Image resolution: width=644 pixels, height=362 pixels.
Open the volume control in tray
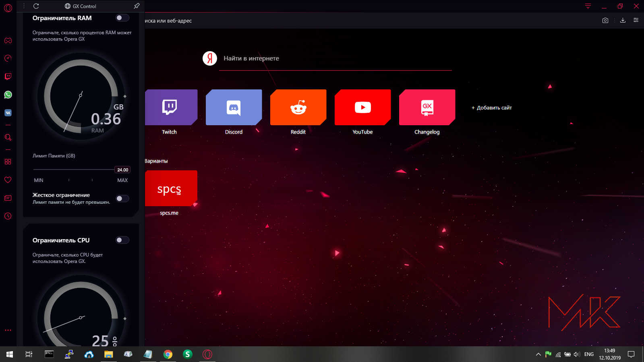tap(577, 354)
